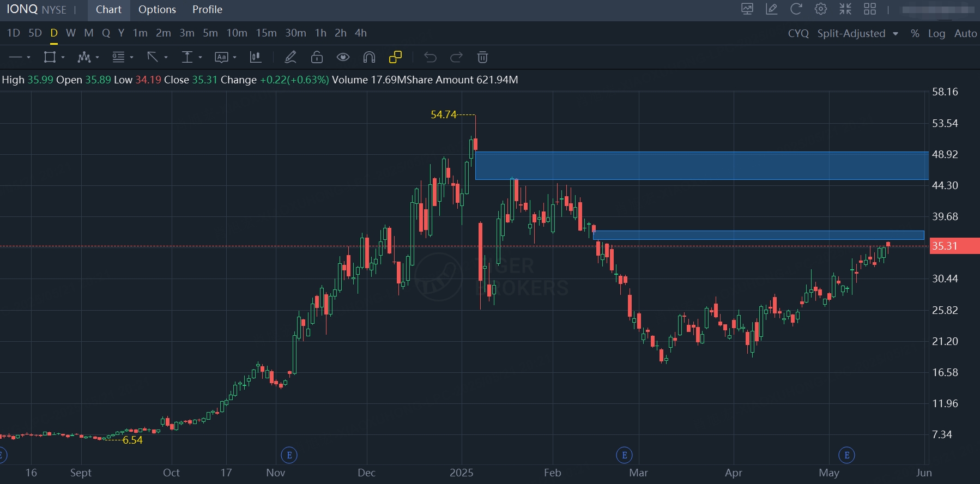
Task: Refresh the chart data
Action: [796, 9]
